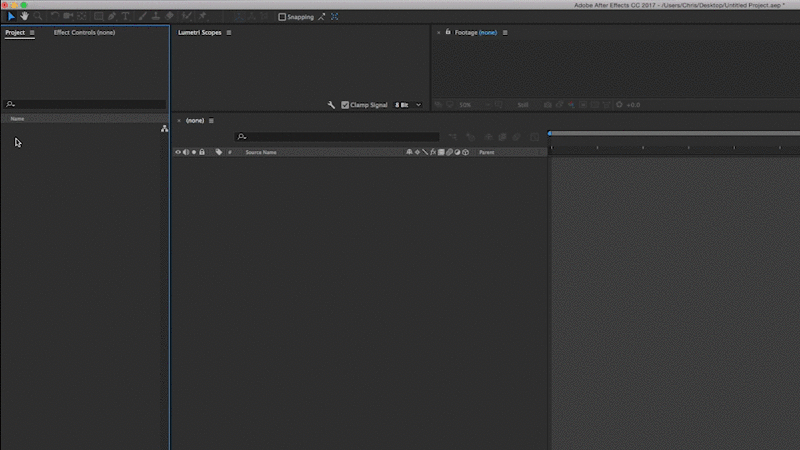Click the +0.0 exposure value
The height and width of the screenshot is (450, 800).
click(x=633, y=105)
